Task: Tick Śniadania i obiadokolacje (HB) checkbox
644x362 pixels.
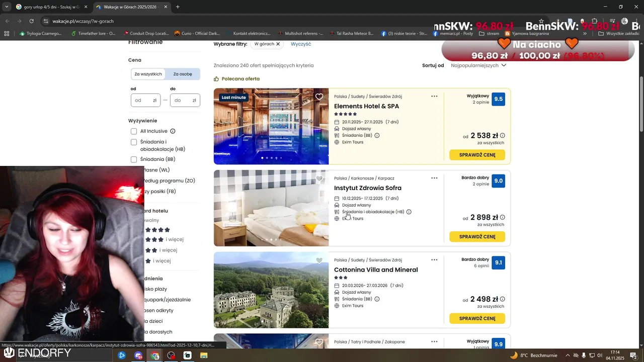Action: click(x=134, y=142)
